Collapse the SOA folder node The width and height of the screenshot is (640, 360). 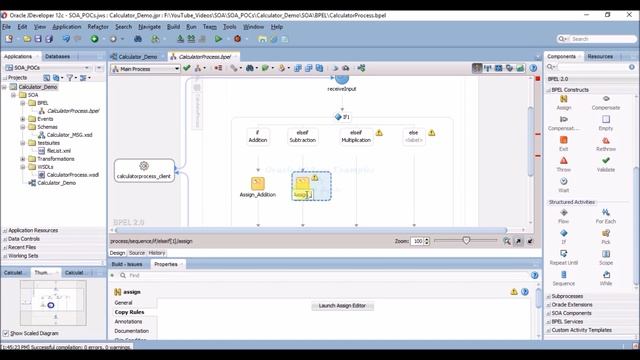coord(13,95)
